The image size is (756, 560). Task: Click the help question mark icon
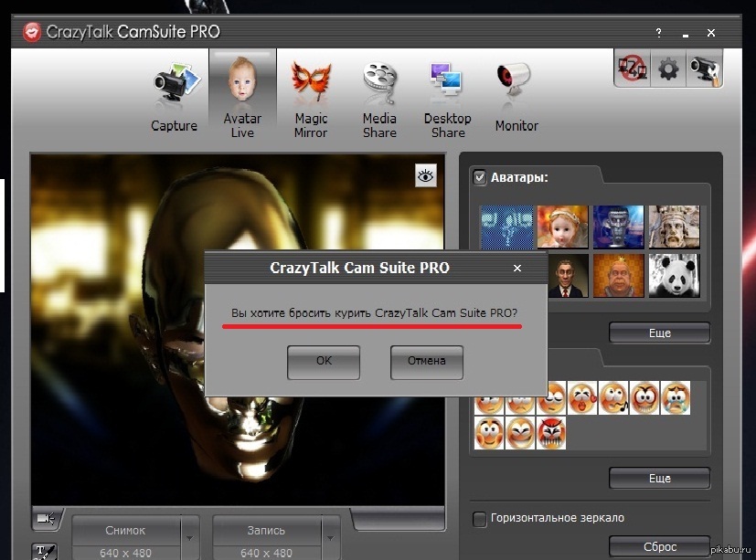click(658, 33)
